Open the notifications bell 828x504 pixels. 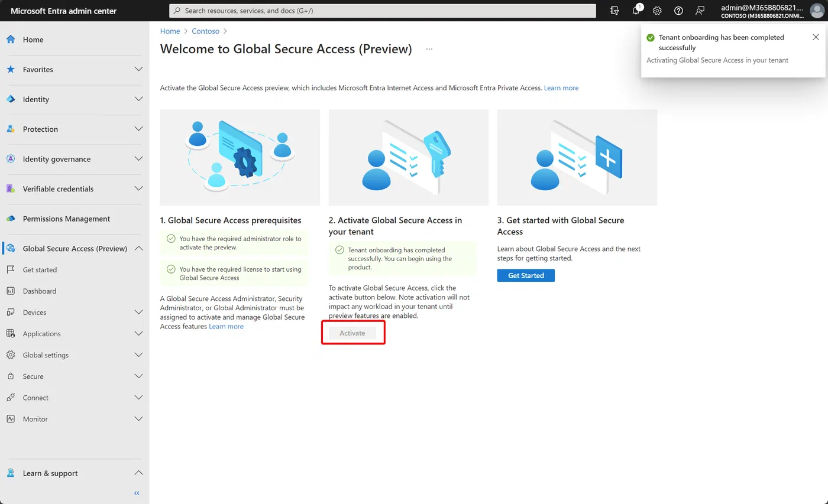coord(636,11)
